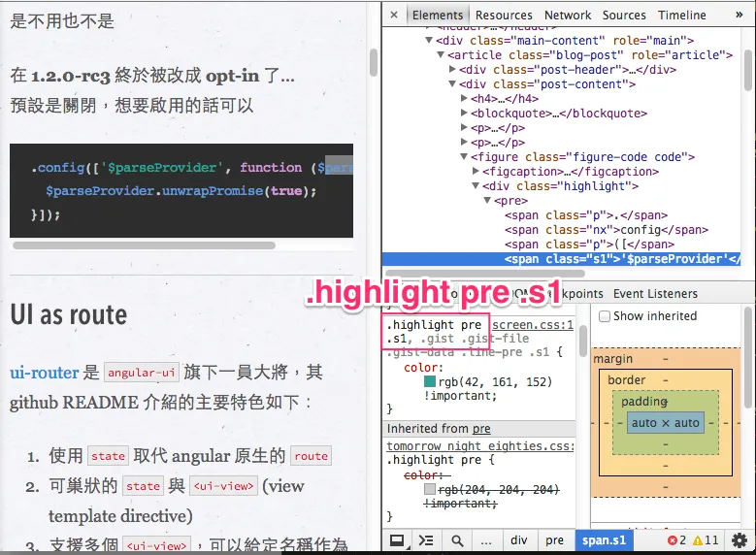Expand the post-header div node
The width and height of the screenshot is (756, 555).
click(452, 70)
